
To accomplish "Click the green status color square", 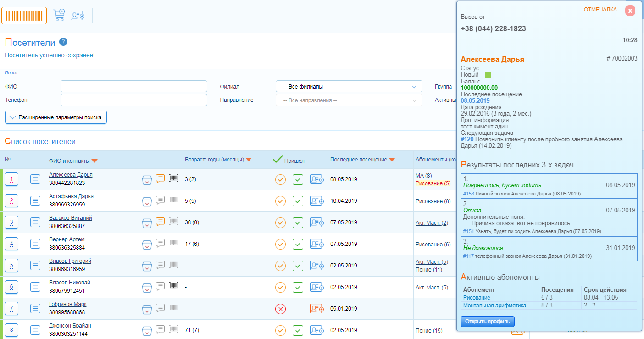I will pyautogui.click(x=488, y=75).
